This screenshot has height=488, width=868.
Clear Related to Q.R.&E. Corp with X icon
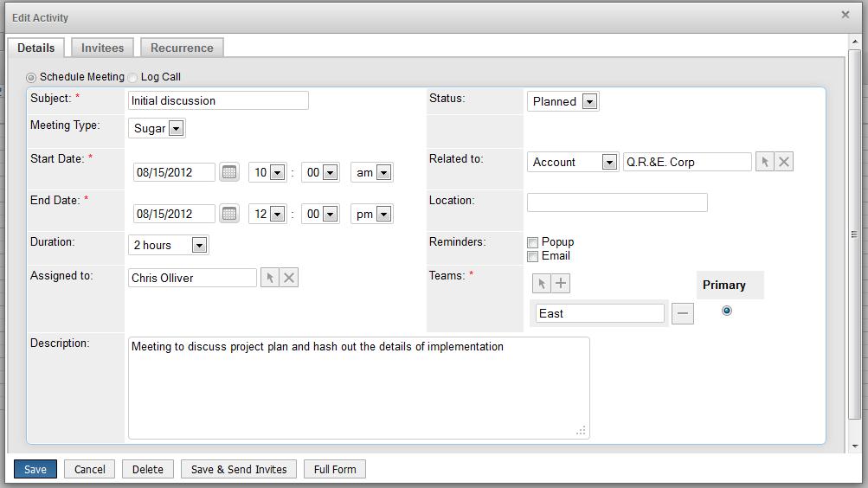784,162
